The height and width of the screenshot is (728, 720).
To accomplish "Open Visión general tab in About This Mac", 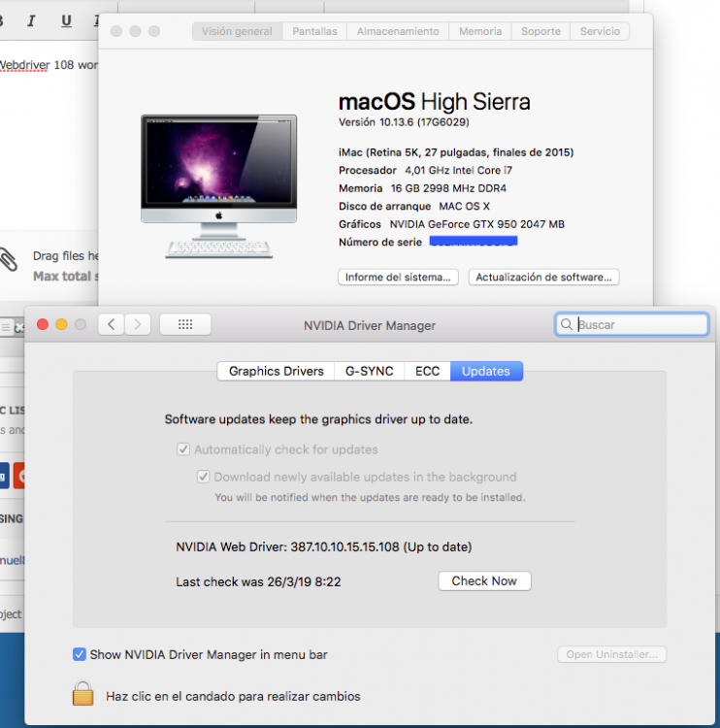I will click(237, 31).
